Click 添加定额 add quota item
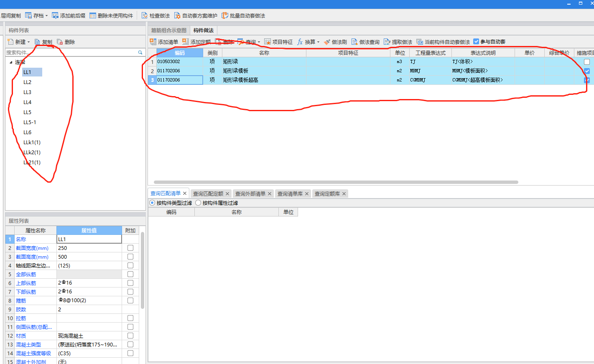The width and height of the screenshot is (594, 364). point(196,42)
